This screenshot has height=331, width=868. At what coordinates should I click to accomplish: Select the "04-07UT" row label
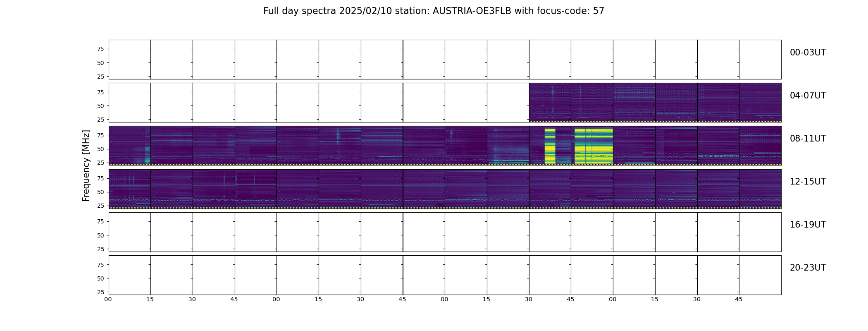click(x=808, y=96)
